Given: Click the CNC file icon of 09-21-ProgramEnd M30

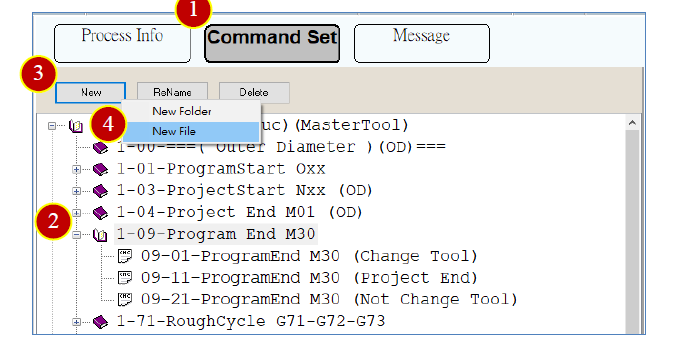Looking at the screenshot, I should tap(125, 299).
